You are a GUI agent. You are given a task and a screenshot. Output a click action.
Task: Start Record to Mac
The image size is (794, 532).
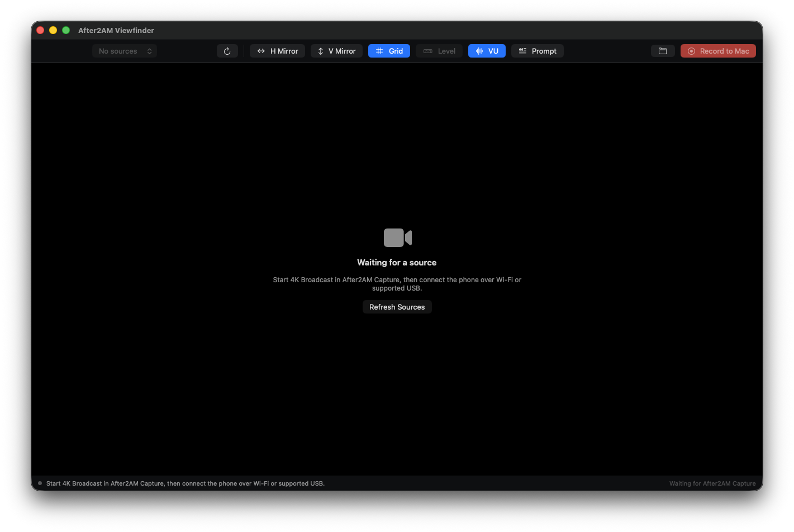coord(718,51)
